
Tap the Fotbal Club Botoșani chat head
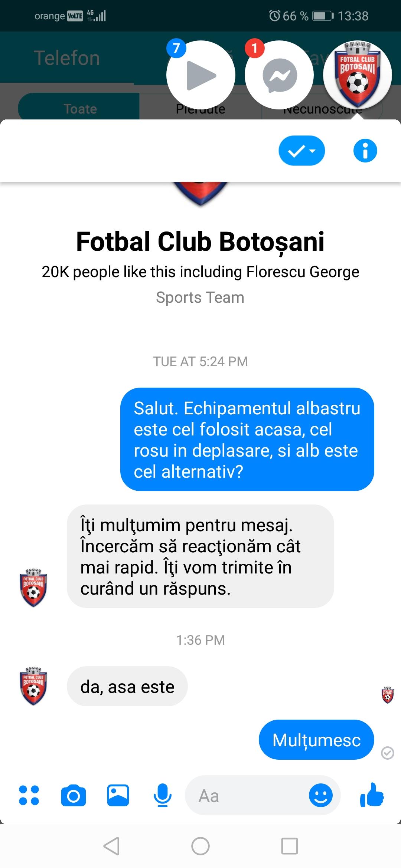point(358,75)
